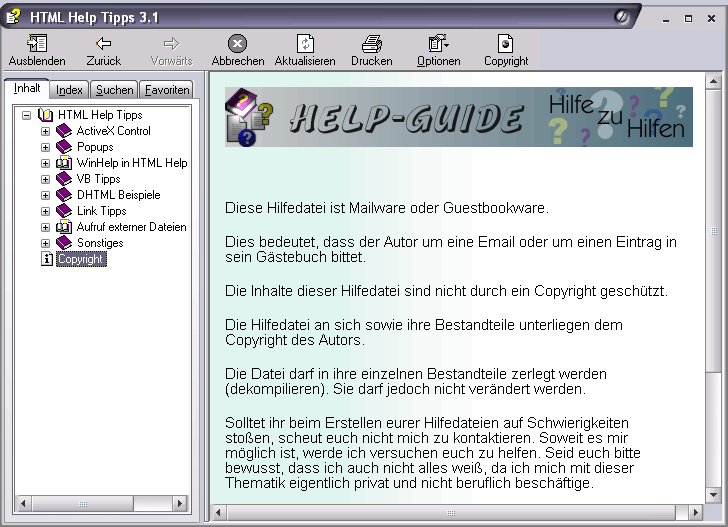Viewport: 728px width, 527px height.
Task: Click the tree pane horizontal scroll thumb
Action: [x=83, y=503]
